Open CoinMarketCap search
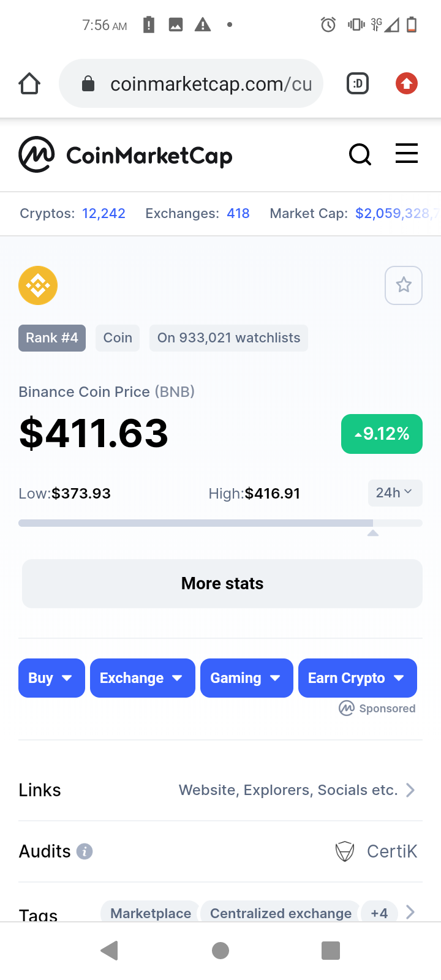 click(x=360, y=154)
